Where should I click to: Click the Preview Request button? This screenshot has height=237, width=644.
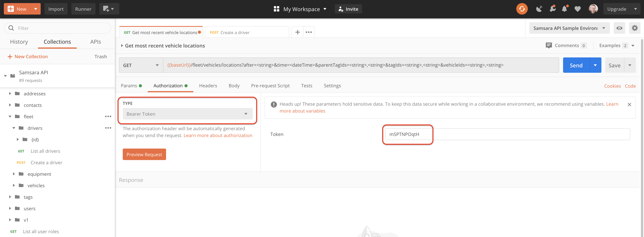click(x=144, y=154)
